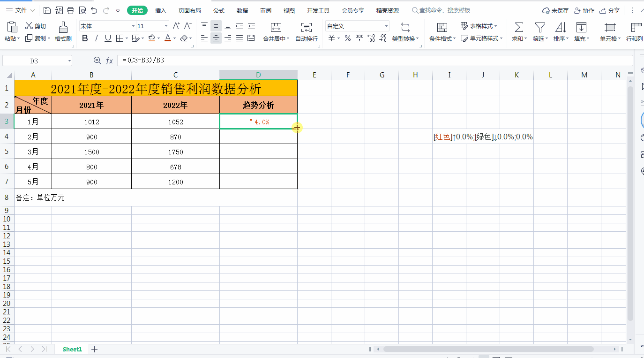Open the font size dropdown showing 11

pos(166,26)
